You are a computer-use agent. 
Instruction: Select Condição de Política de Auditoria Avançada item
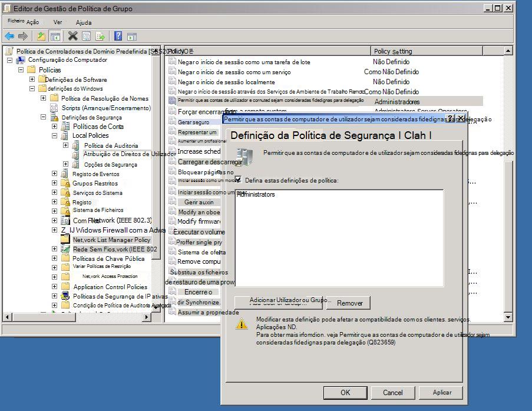tap(122, 305)
